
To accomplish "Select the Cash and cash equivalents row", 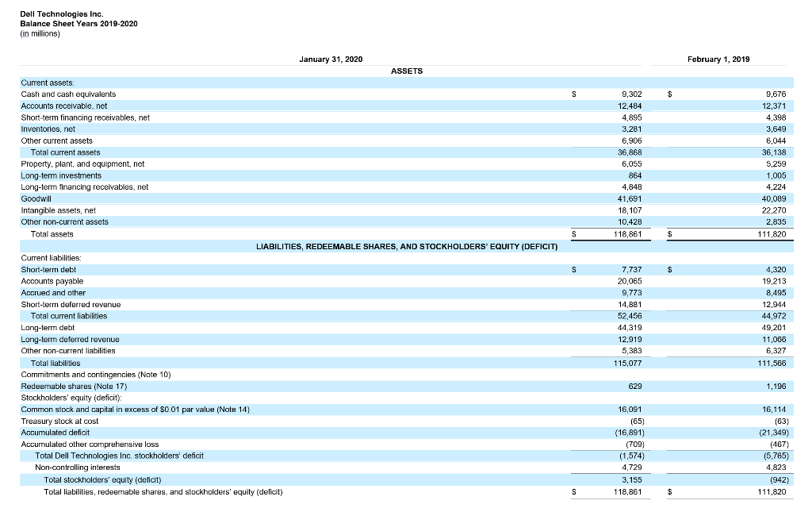I will click(67, 94).
